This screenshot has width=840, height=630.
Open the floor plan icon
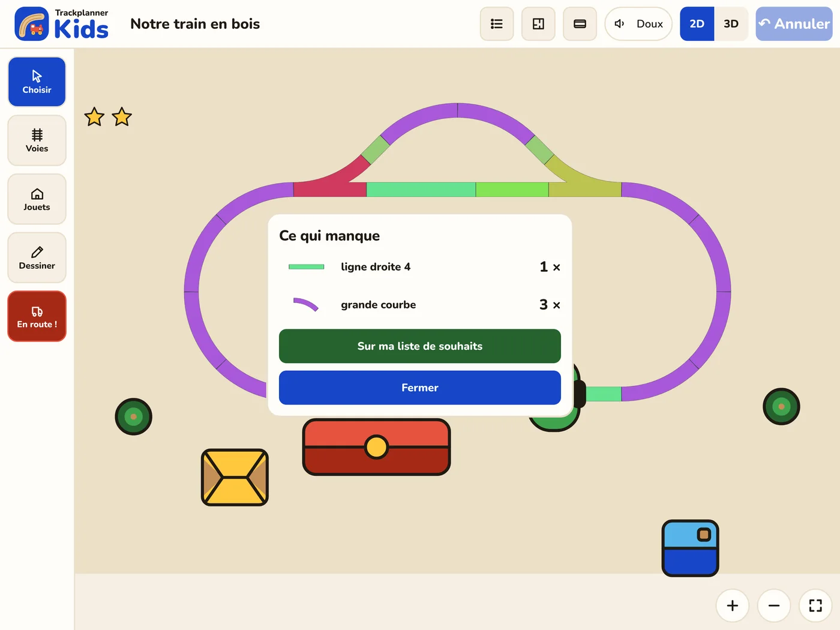click(538, 24)
